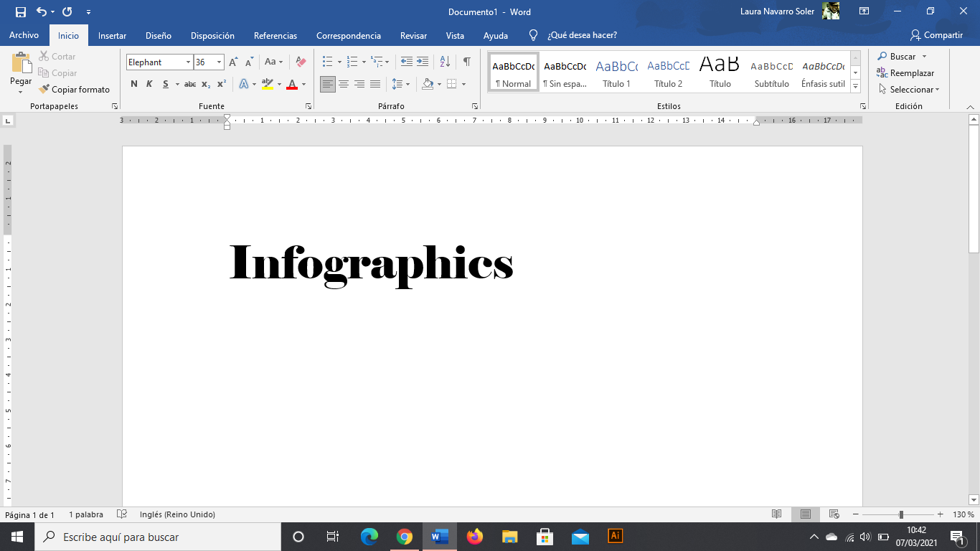
Task: Click the zoom slider in status bar
Action: tap(901, 514)
